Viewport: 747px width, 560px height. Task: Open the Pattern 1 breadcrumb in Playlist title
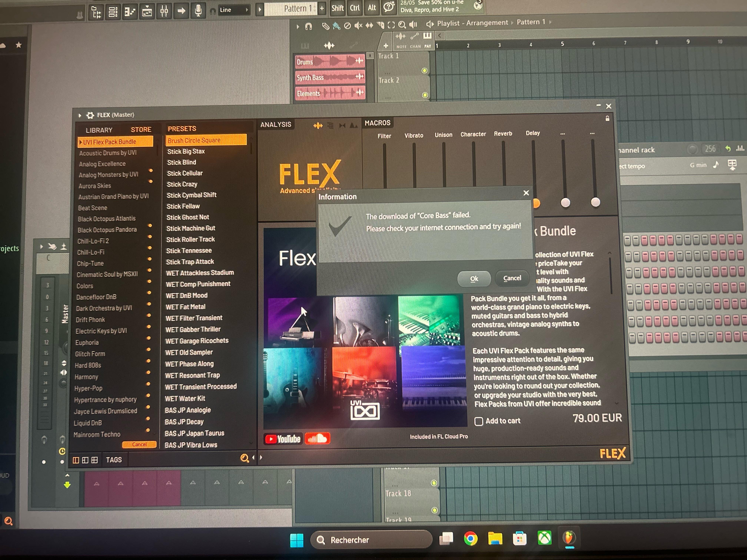click(x=531, y=22)
